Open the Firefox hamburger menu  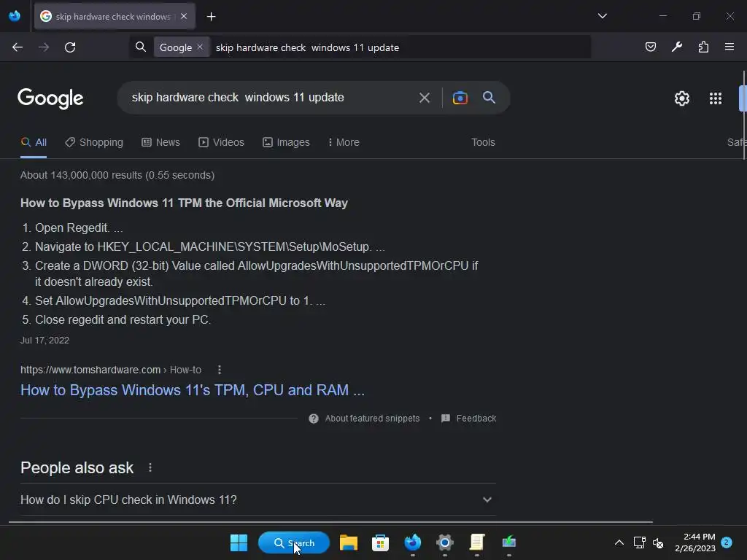(x=729, y=47)
